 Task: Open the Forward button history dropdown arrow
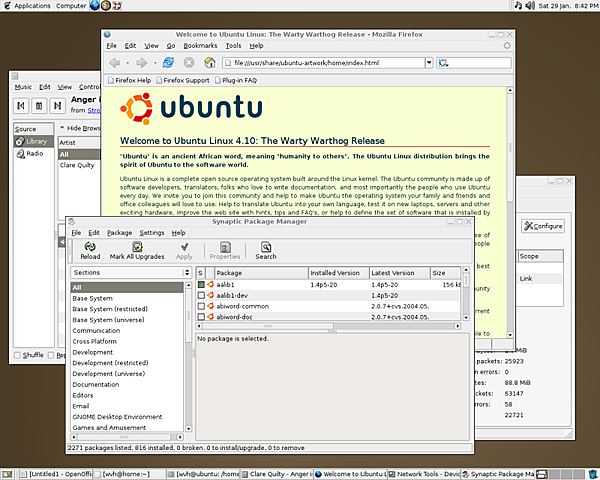[x=155, y=63]
